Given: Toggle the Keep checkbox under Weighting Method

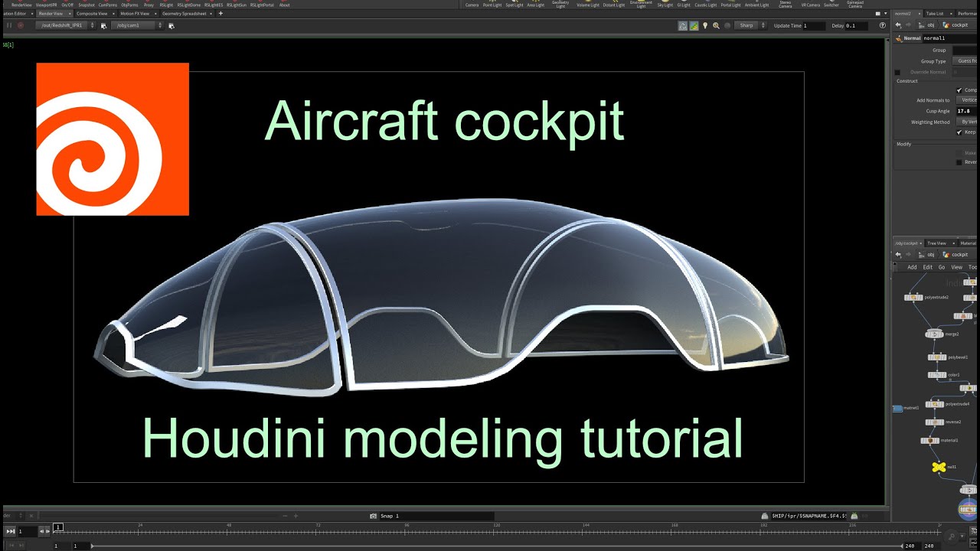Looking at the screenshot, I should tap(959, 132).
